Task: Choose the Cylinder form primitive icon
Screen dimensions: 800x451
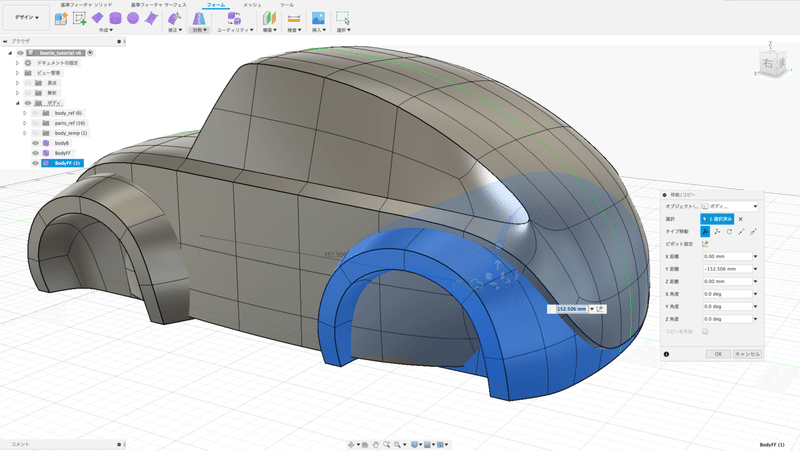Action: pos(115,18)
